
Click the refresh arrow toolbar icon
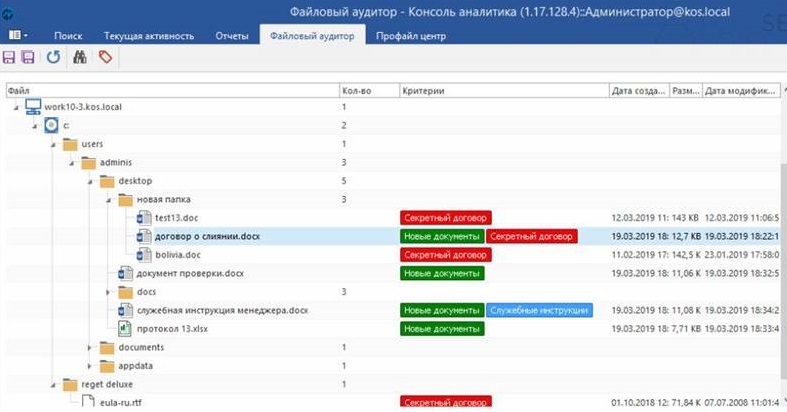point(53,58)
